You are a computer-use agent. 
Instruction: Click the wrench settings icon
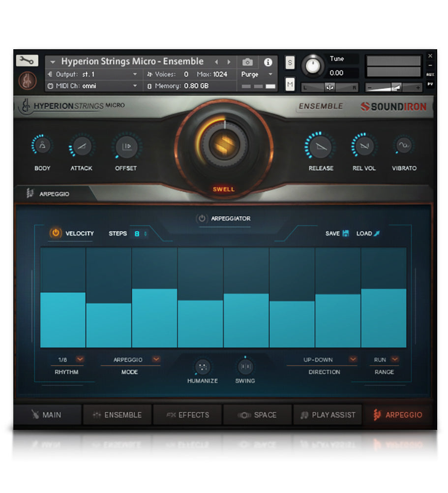click(x=27, y=61)
